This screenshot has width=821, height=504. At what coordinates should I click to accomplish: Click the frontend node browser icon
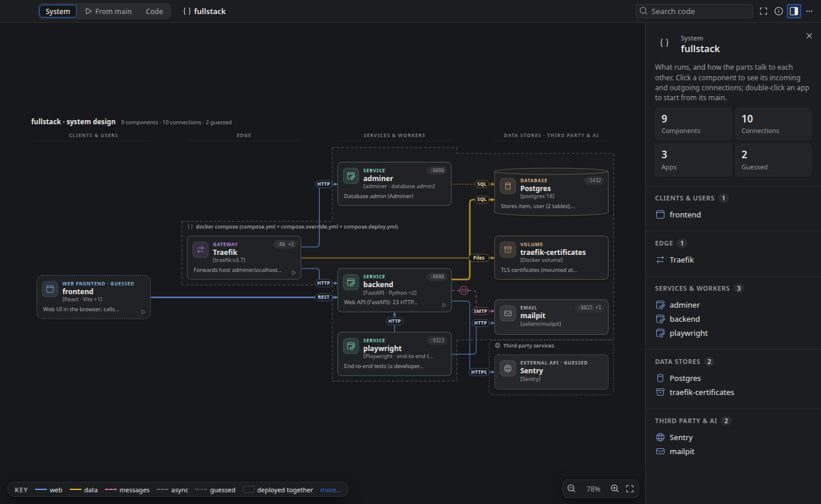point(50,289)
